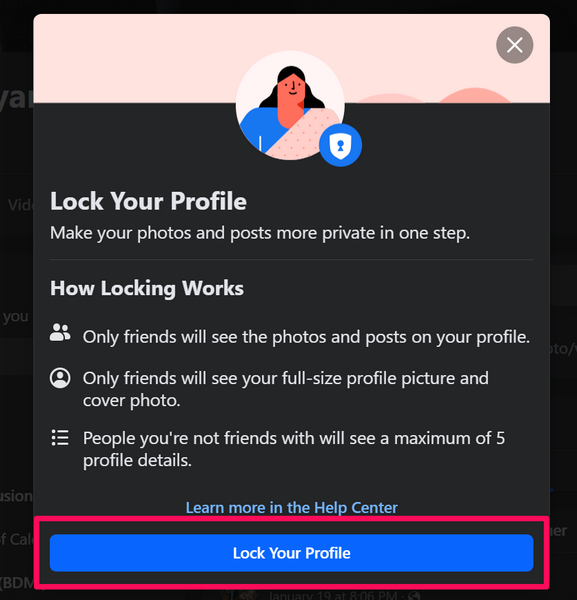Click the January 19 post timestamp
Screen dimensions: 577x600
coord(333,595)
